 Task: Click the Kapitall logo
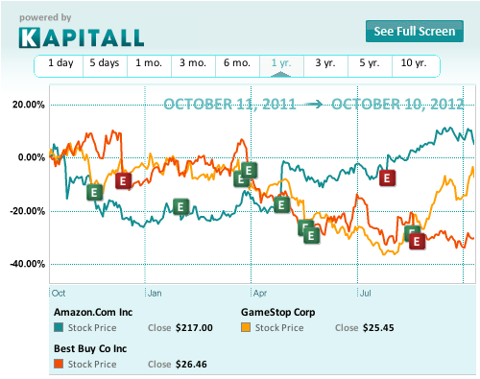82,38
